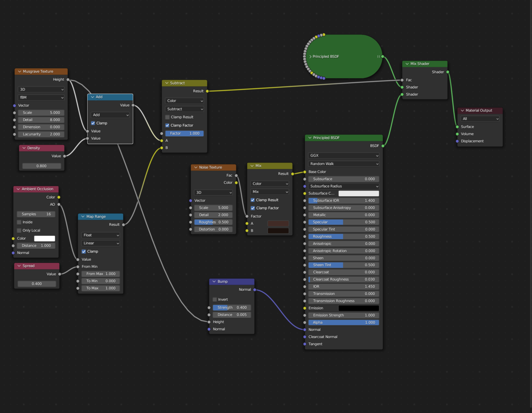This screenshot has height=413, width=532.
Task: Toggle the Invert checkbox in Bump node
Action: (x=215, y=299)
